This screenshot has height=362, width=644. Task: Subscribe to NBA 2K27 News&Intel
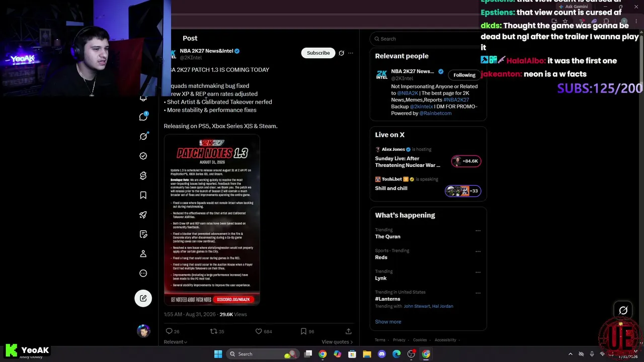318,53
